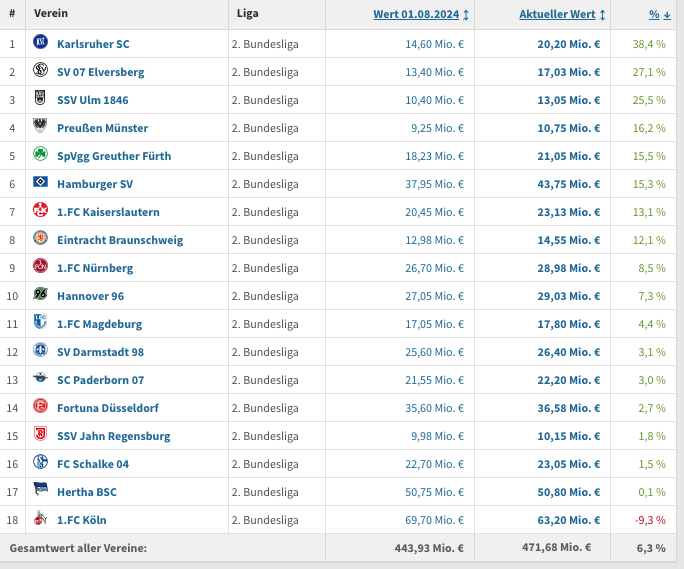Click the FC Schalke 04 crest

tap(41, 462)
